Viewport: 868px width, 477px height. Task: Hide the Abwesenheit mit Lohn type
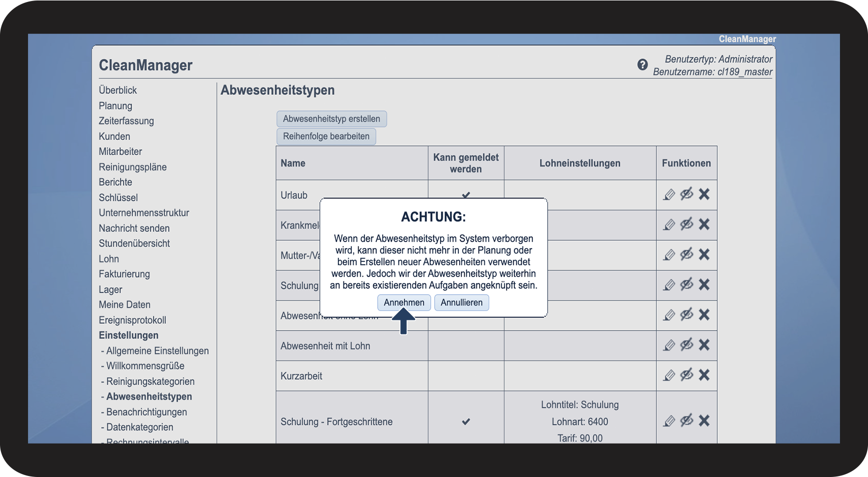687,345
